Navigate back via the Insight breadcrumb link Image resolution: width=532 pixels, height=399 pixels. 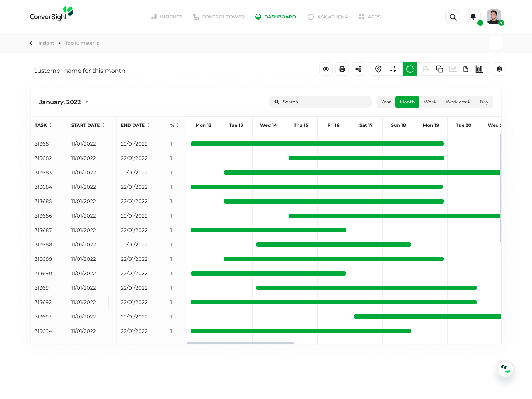point(46,43)
